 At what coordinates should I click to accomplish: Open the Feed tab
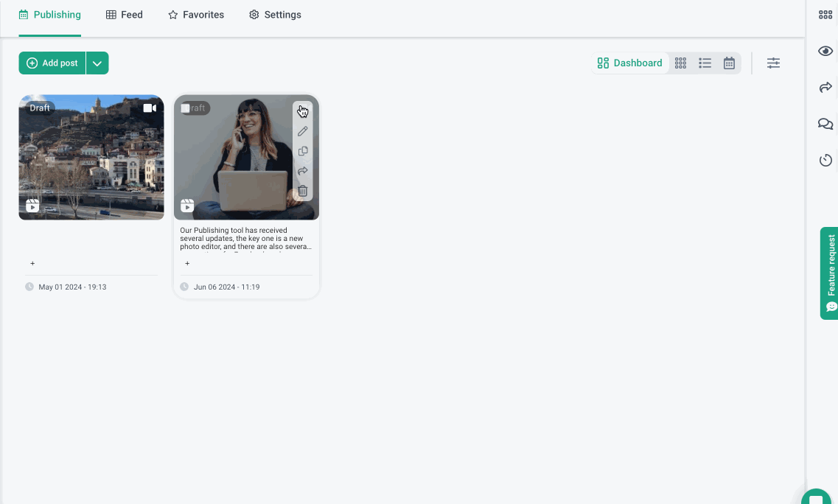pos(125,15)
